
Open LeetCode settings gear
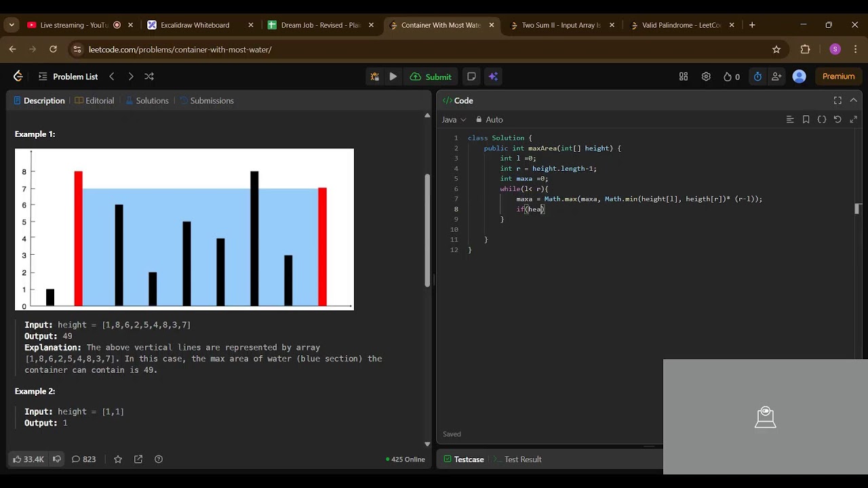coord(706,77)
